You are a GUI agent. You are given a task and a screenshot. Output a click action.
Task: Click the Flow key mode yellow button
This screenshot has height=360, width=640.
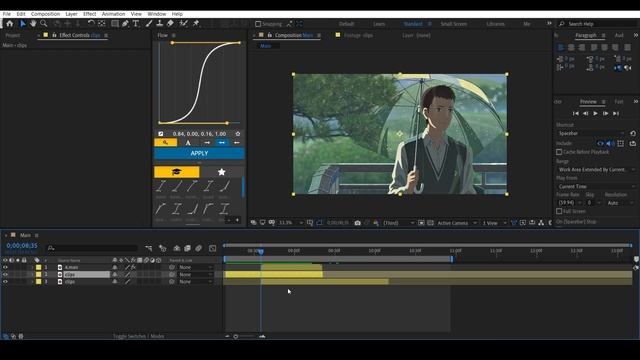[166, 142]
